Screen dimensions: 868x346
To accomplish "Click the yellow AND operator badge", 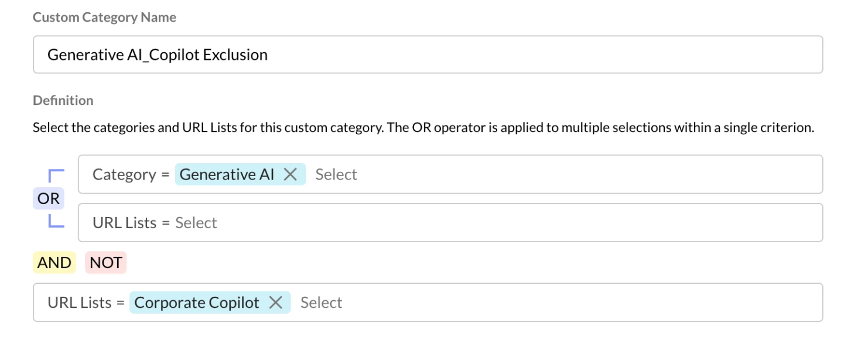I will 54,263.
